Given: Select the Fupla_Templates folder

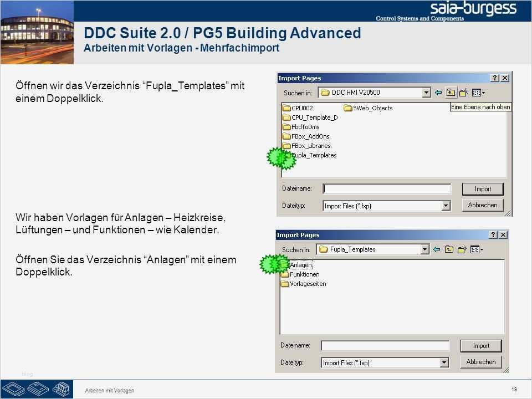Looking at the screenshot, I should point(310,155).
